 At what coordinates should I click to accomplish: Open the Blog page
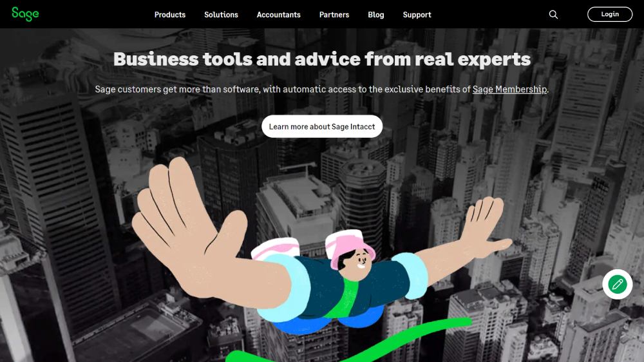point(376,15)
